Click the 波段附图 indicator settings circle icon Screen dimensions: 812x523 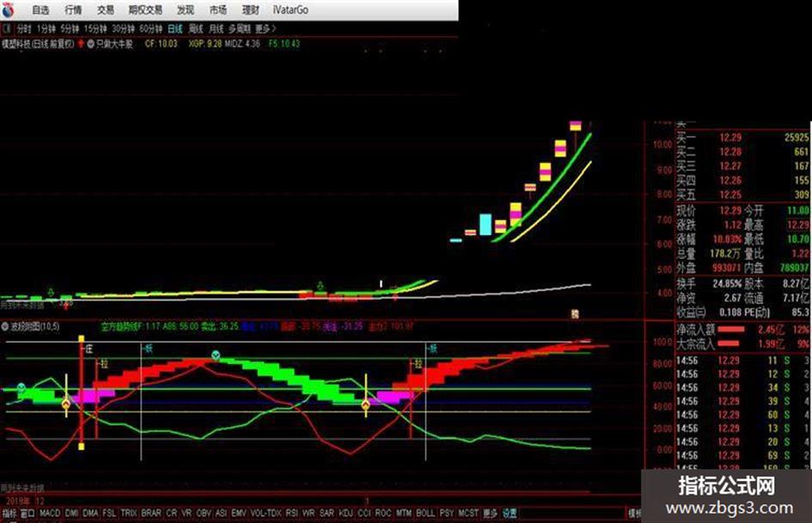point(5,326)
